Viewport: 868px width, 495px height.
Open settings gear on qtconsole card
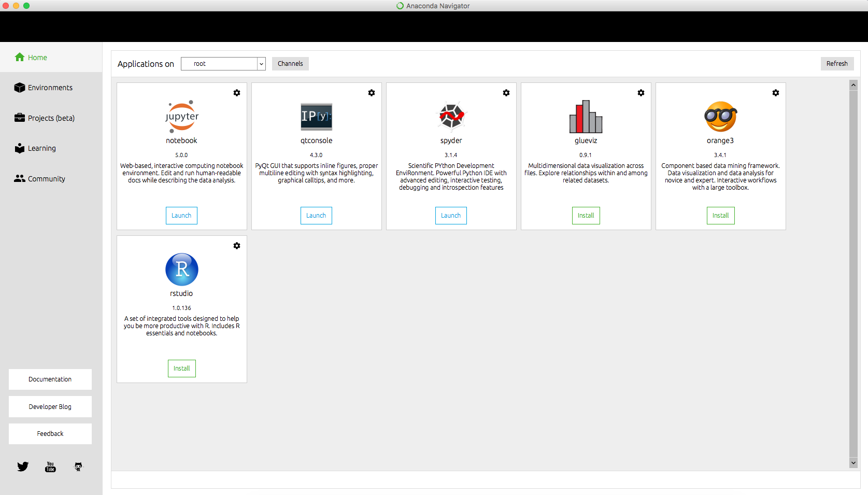(372, 93)
